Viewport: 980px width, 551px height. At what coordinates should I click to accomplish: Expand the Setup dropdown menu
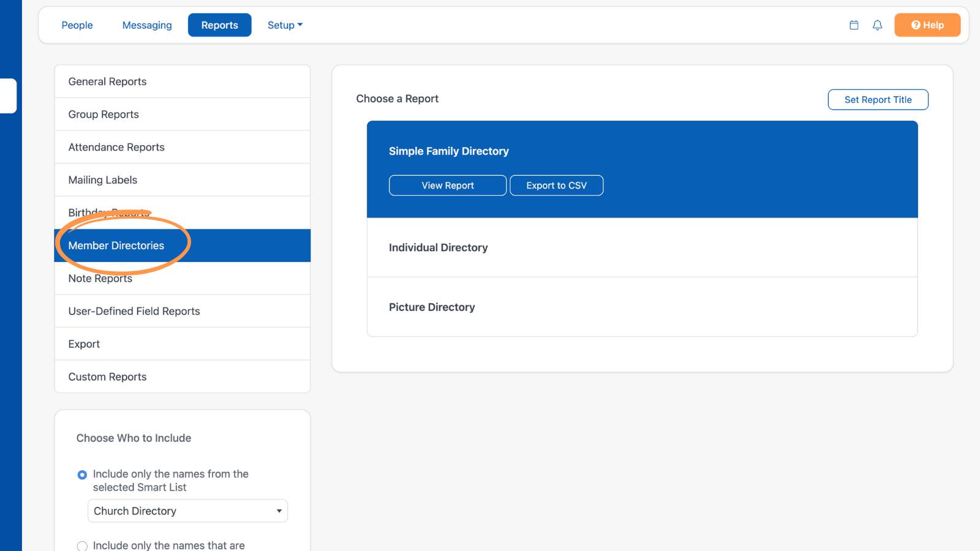[285, 25]
